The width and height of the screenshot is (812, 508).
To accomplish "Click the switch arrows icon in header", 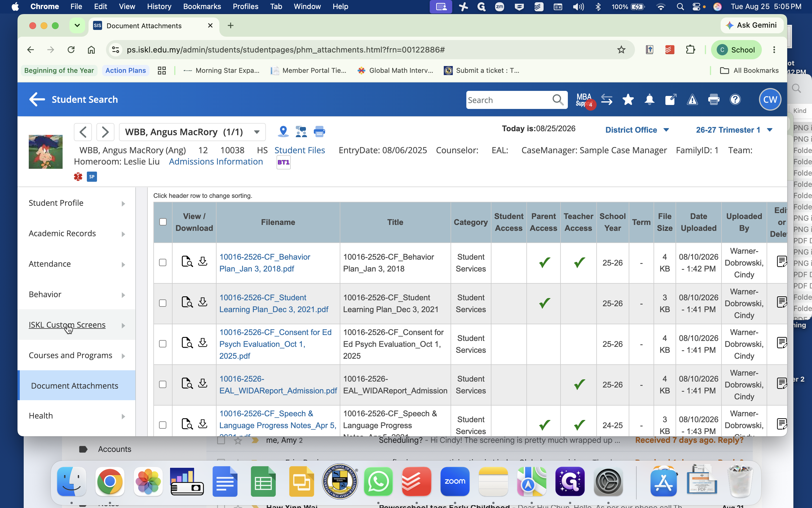I will coord(607,100).
